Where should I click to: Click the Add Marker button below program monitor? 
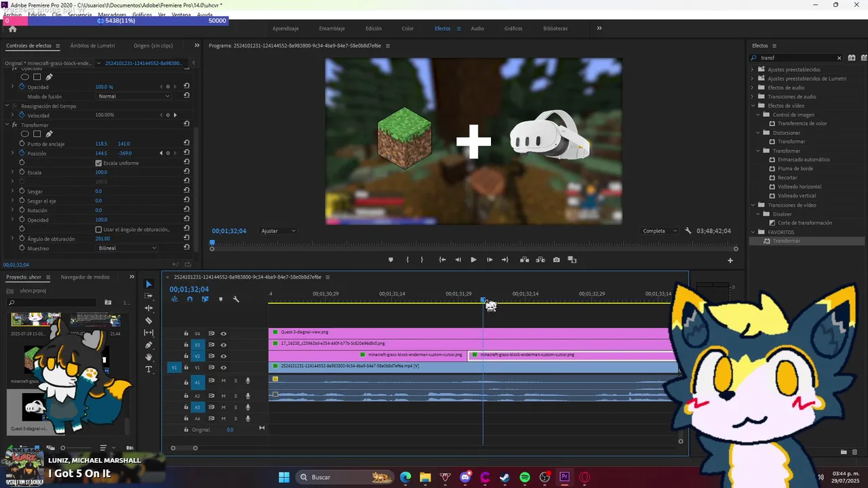(391, 260)
